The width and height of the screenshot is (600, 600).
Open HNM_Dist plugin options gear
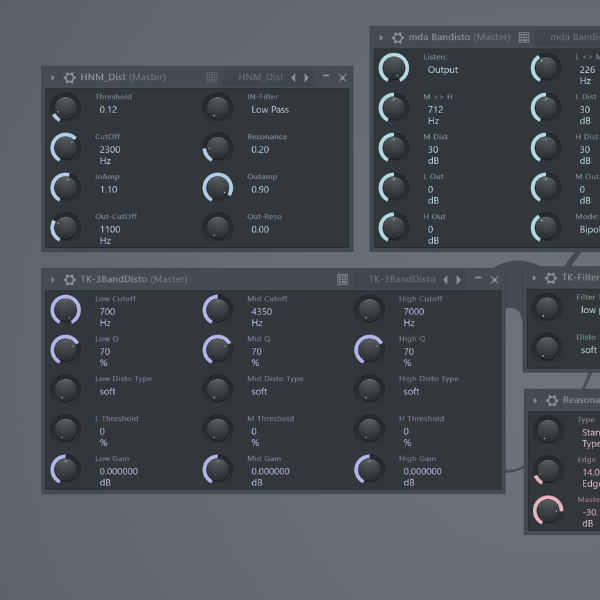[x=69, y=77]
